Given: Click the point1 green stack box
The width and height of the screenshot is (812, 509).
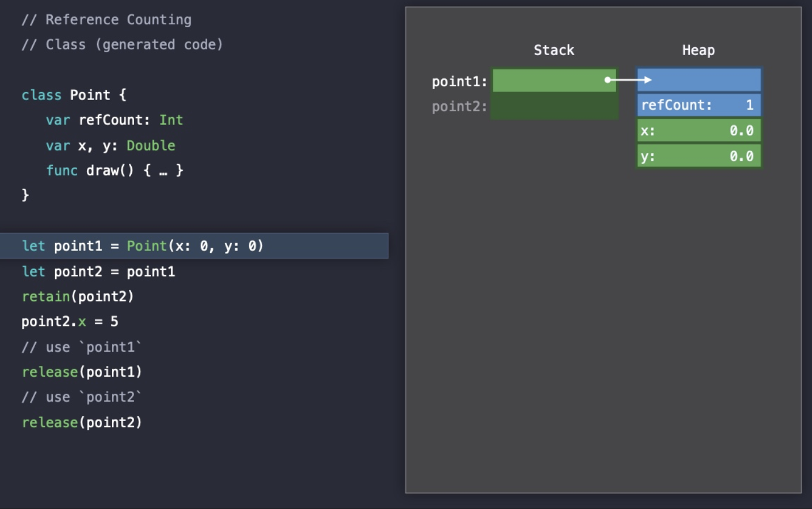Looking at the screenshot, I should click(x=554, y=80).
